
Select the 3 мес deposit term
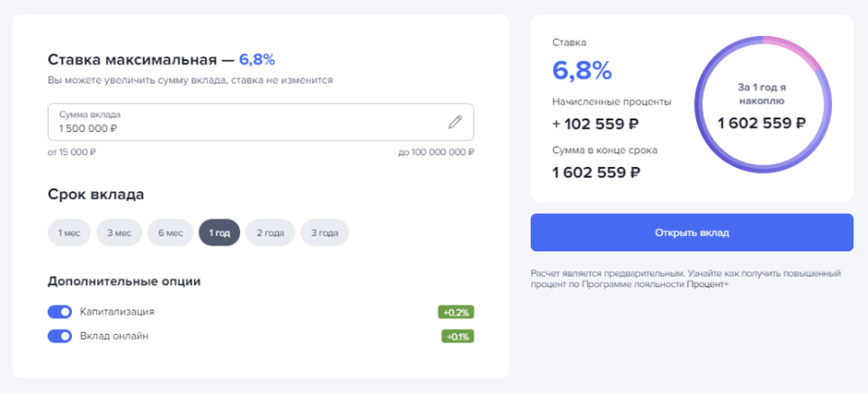point(119,233)
